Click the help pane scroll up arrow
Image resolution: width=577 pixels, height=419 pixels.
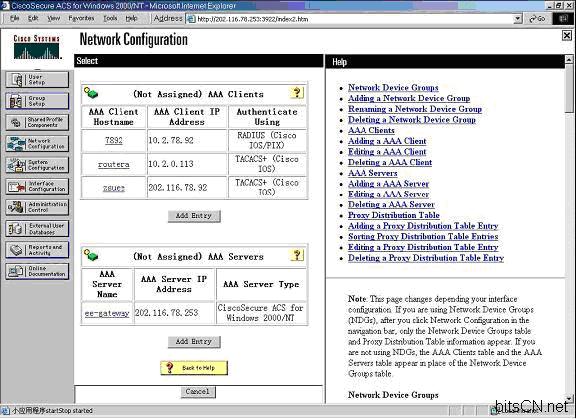click(x=569, y=59)
